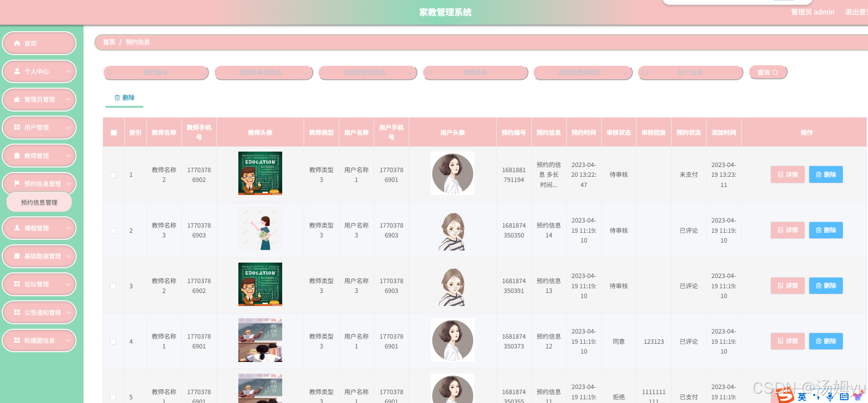
Task: Open the 论坛管理 sidebar menu
Action: pos(39,284)
